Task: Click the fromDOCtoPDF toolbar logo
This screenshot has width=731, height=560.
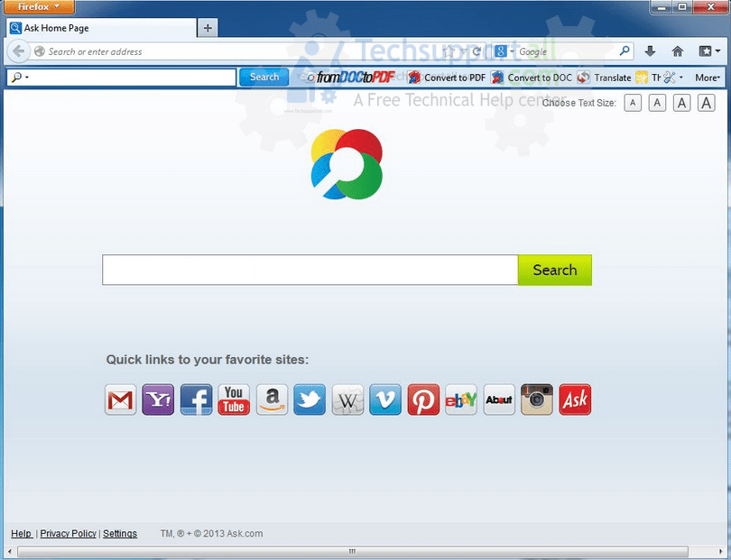Action: click(351, 78)
